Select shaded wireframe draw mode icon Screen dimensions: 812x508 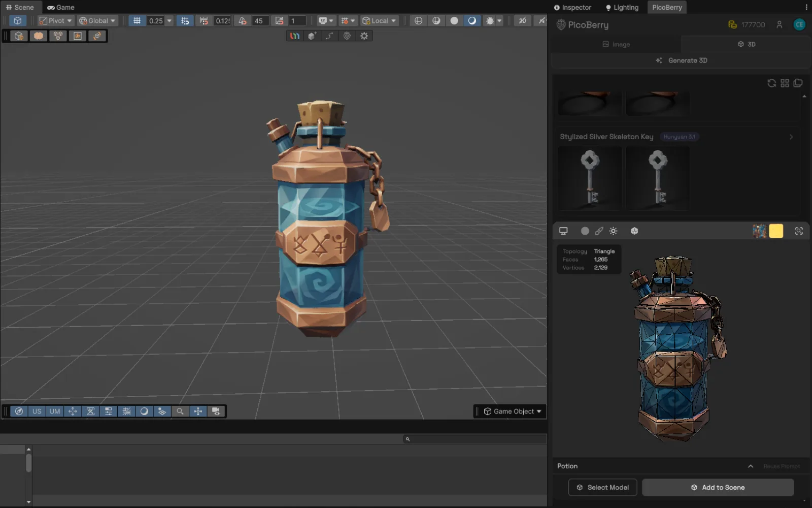436,21
